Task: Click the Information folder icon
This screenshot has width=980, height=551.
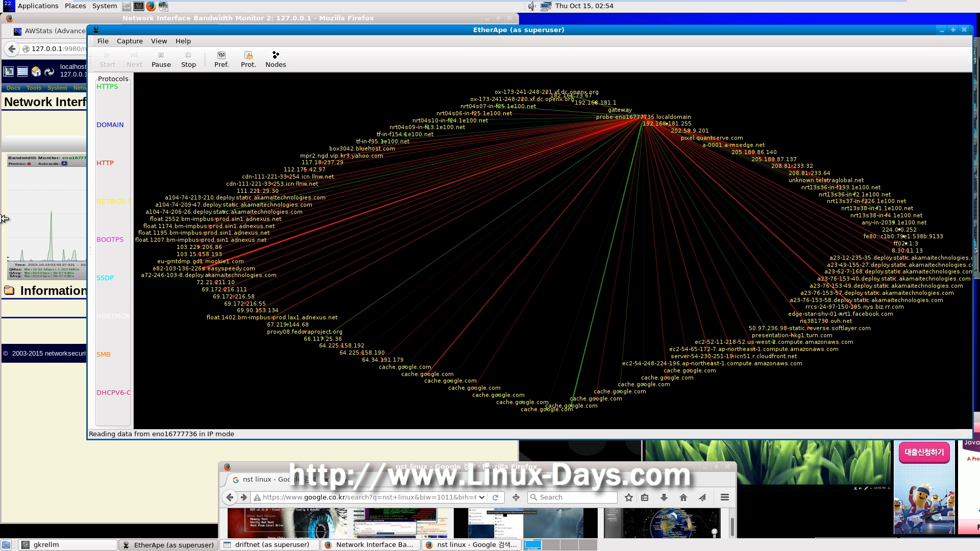Action: (9, 290)
